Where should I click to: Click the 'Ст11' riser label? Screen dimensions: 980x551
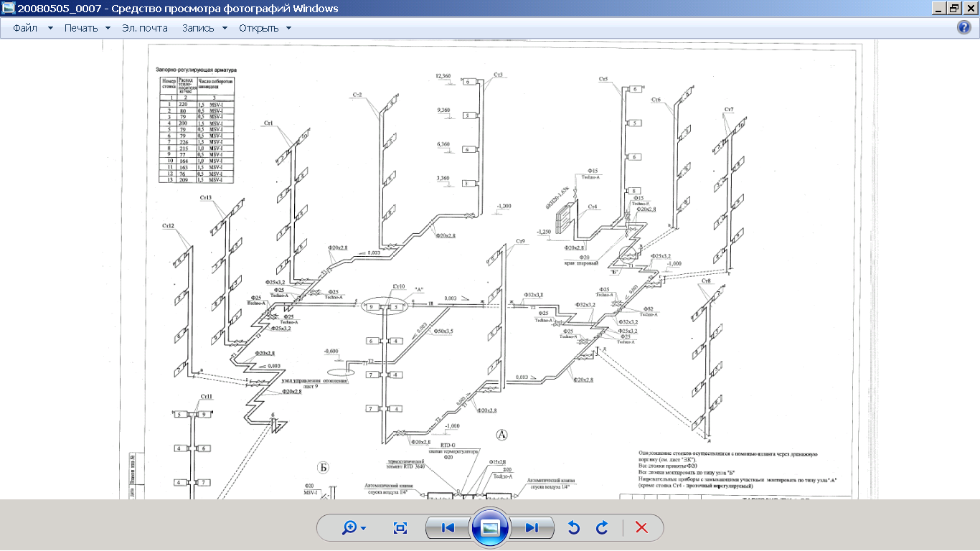(x=207, y=397)
